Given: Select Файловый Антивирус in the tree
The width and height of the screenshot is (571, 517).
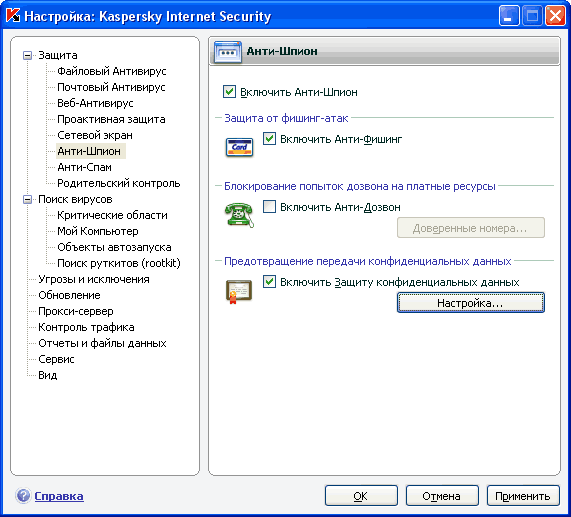Looking at the screenshot, I should [112, 71].
